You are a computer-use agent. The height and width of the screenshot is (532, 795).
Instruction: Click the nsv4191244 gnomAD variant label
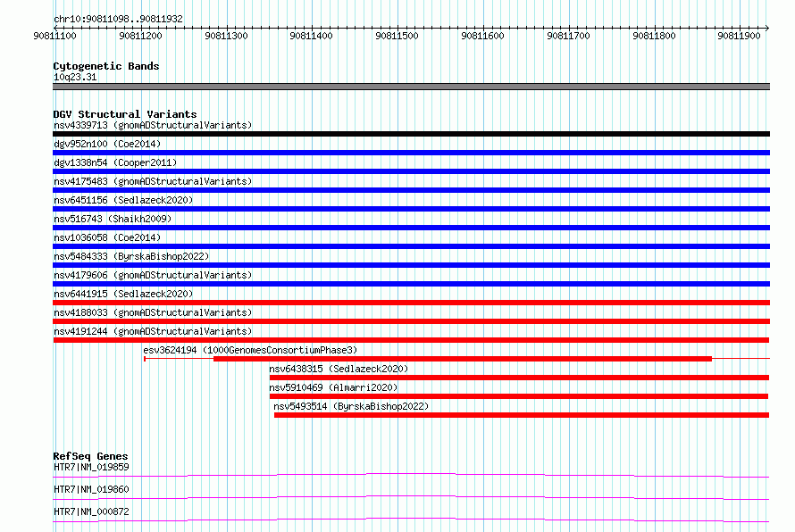coord(153,331)
